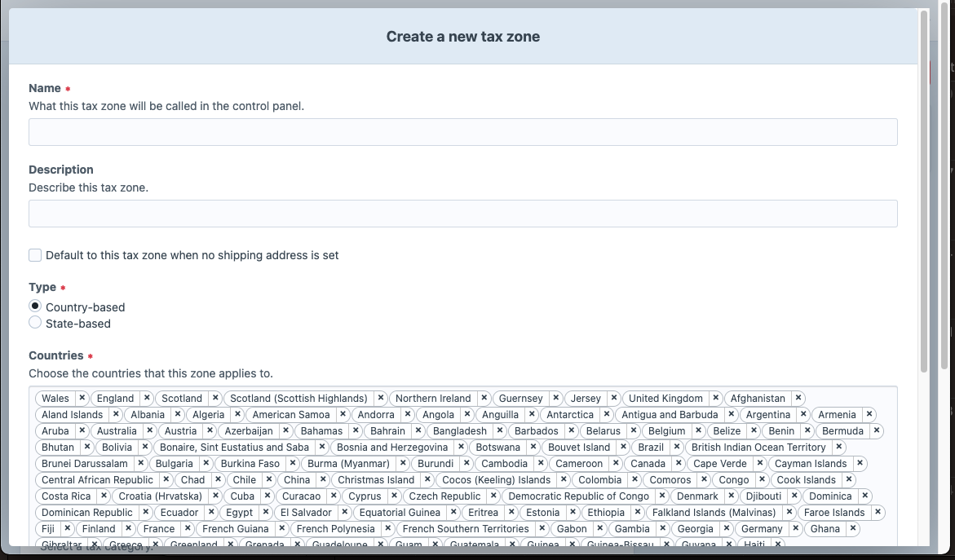Remove Cayman Islands from selected countries

860,463
